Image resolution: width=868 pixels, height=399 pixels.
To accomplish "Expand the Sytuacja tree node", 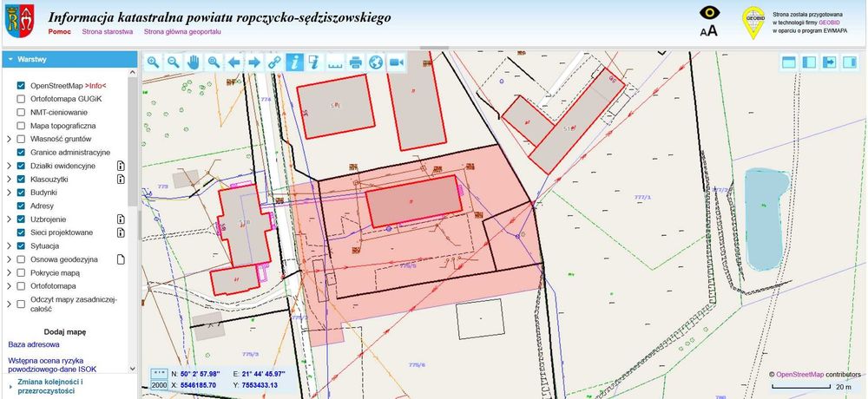I will coord(9,245).
